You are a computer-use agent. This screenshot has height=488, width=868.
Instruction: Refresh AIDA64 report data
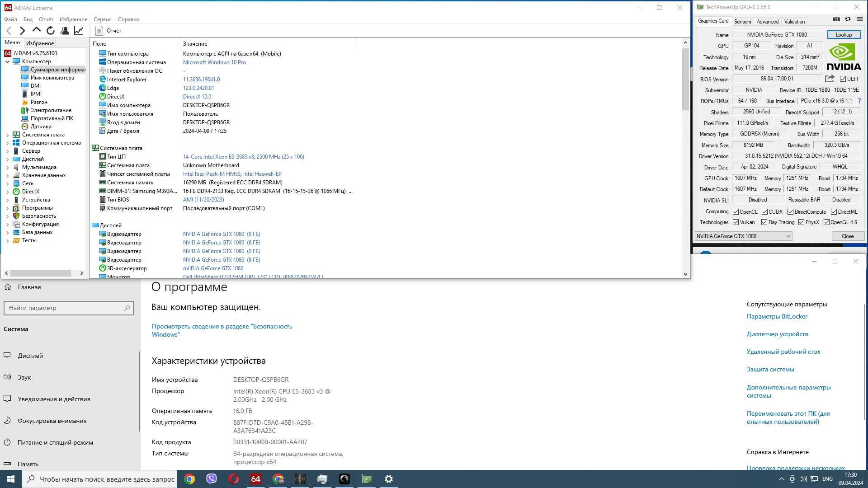coord(51,31)
